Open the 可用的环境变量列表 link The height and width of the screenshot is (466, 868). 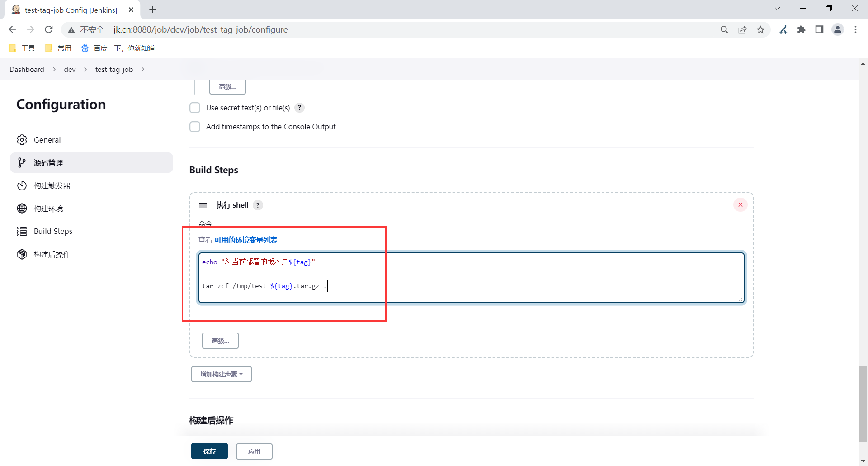(x=245, y=240)
